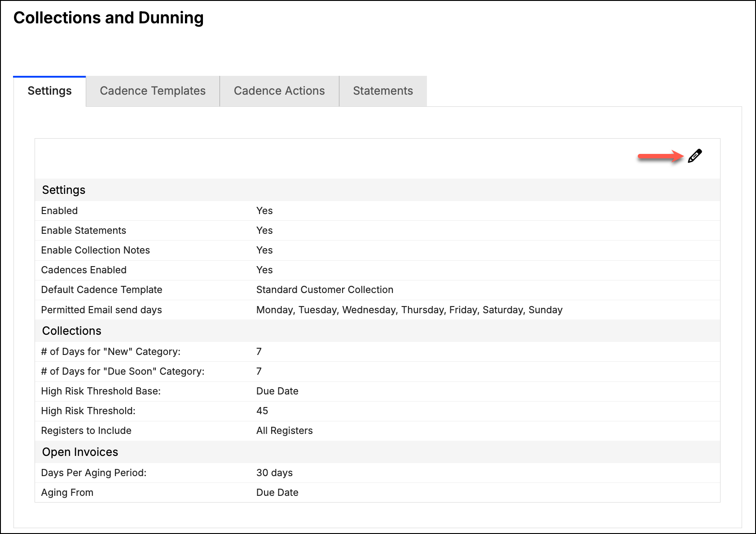Click the "Default Cadence Template" label
Viewport: 756px width, 534px height.
pos(101,289)
